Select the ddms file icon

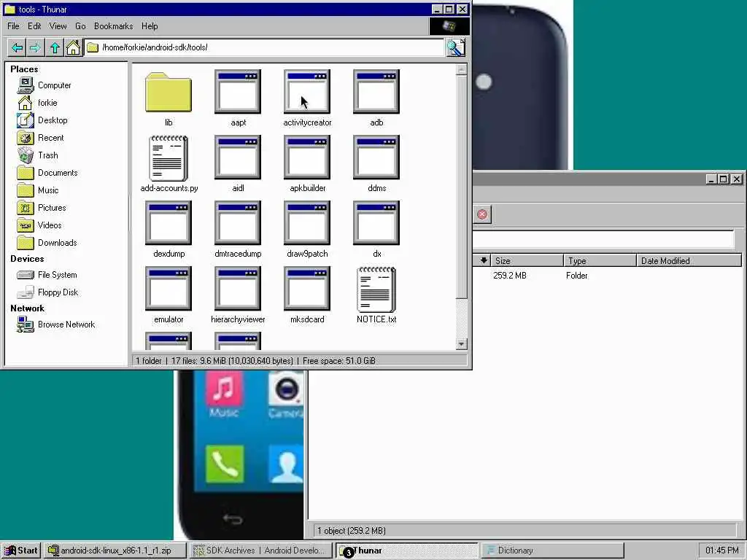(376, 157)
